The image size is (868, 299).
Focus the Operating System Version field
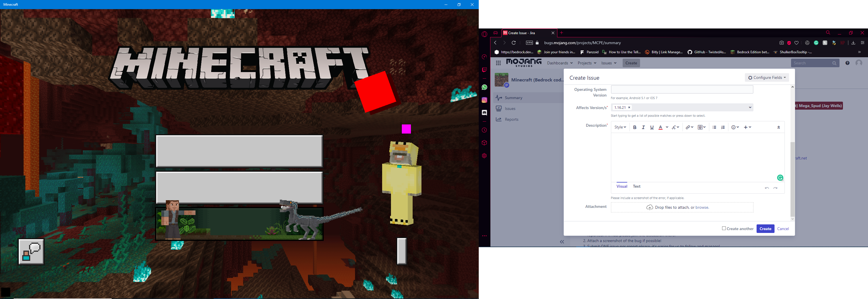(682, 89)
